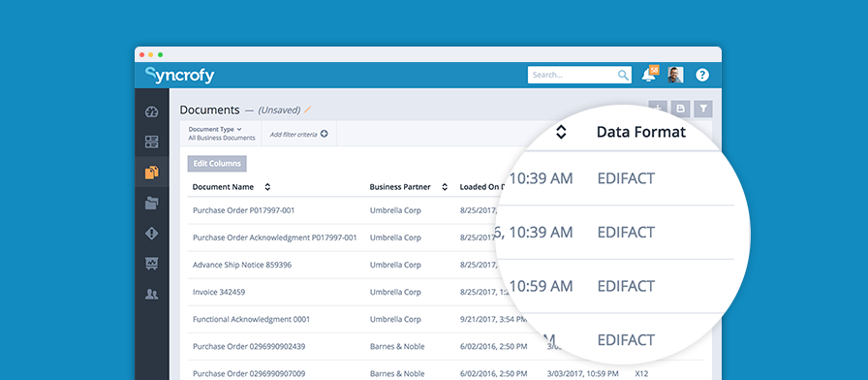
Task: Click the Syncrofy logo
Action: (180, 75)
